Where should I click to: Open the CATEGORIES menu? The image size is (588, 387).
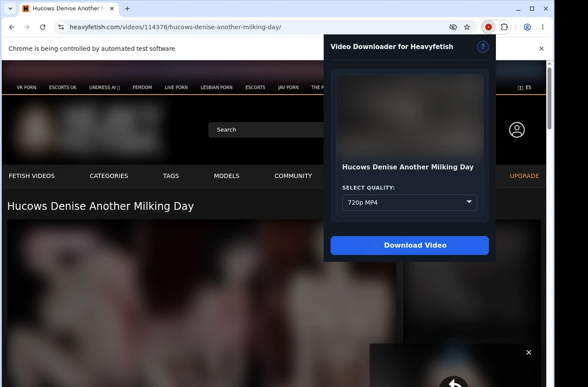click(109, 176)
